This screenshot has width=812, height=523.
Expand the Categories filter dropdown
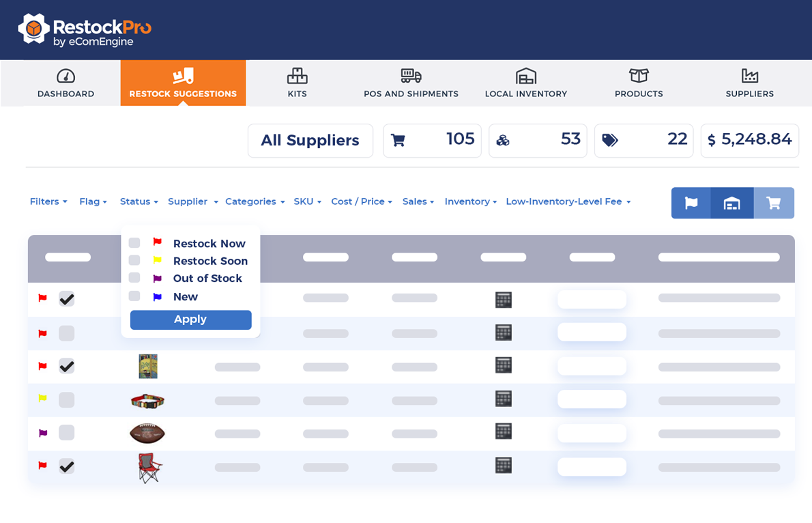click(255, 201)
